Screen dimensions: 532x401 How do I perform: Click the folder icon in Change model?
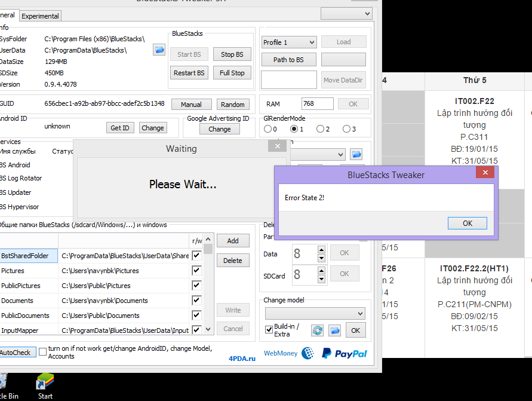pos(334,330)
